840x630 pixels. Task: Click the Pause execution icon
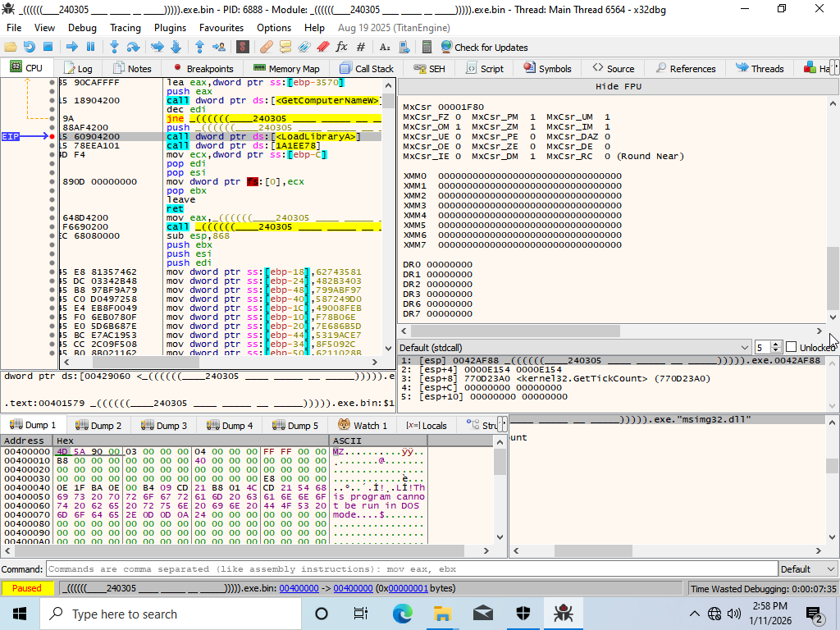tap(90, 47)
